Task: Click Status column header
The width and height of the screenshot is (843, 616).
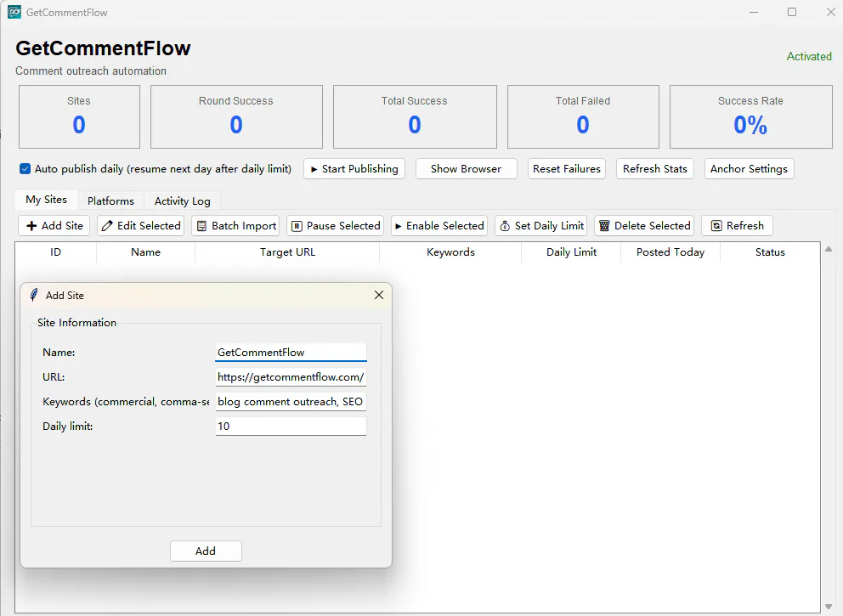Action: pyautogui.click(x=770, y=252)
